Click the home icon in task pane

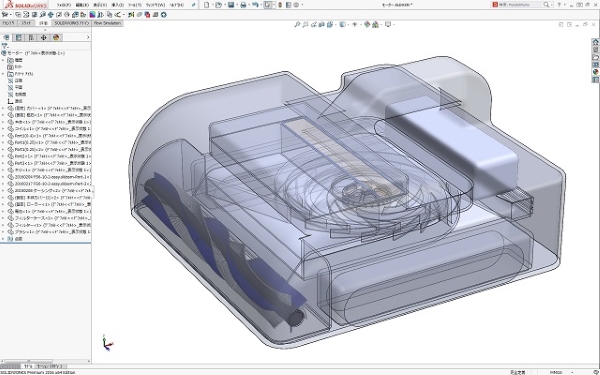coord(595,42)
